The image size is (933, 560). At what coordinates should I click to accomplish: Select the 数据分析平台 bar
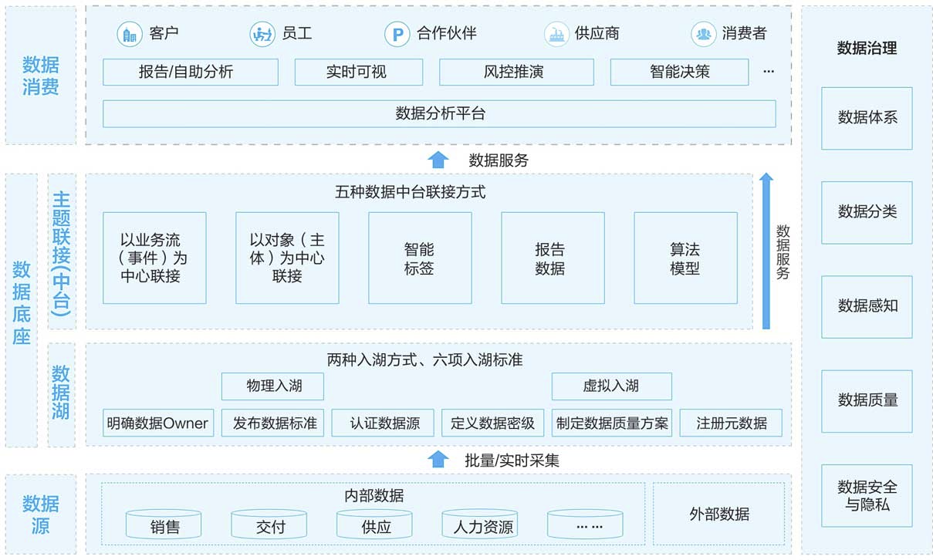tap(439, 114)
